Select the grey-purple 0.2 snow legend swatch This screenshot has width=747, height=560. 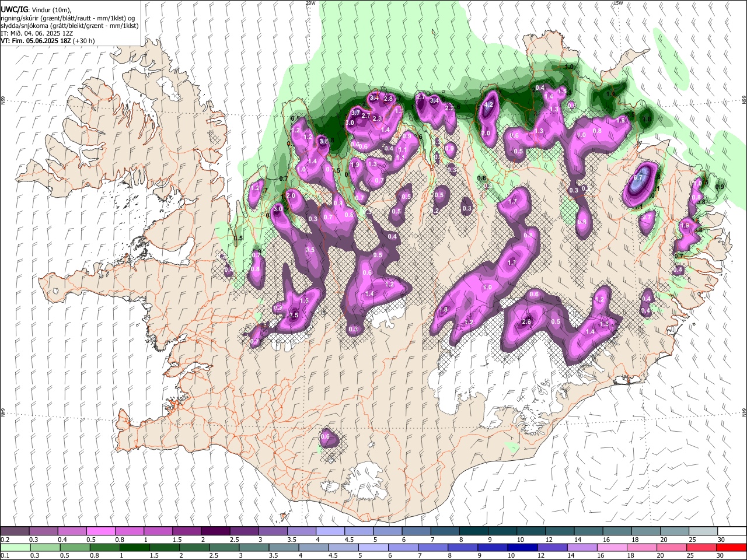15,531
